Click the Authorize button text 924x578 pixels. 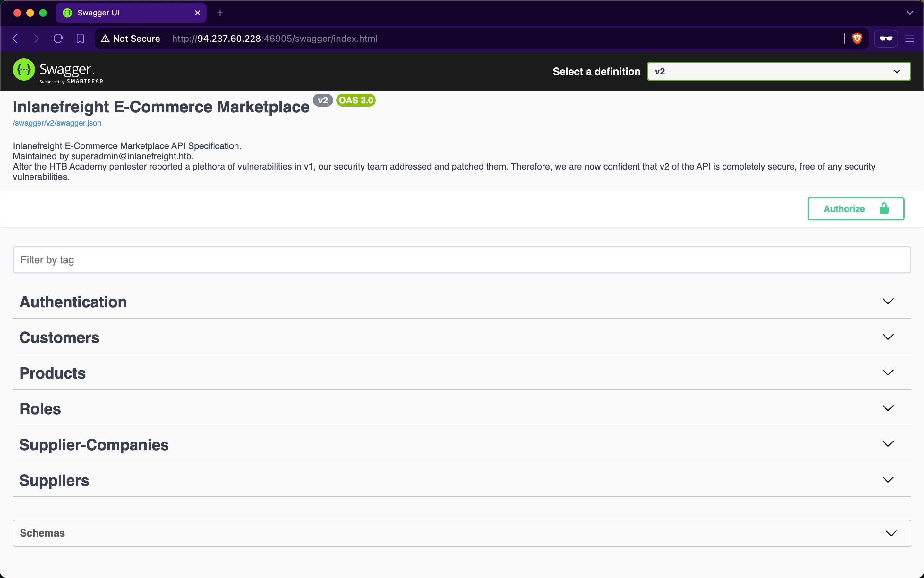(x=844, y=209)
